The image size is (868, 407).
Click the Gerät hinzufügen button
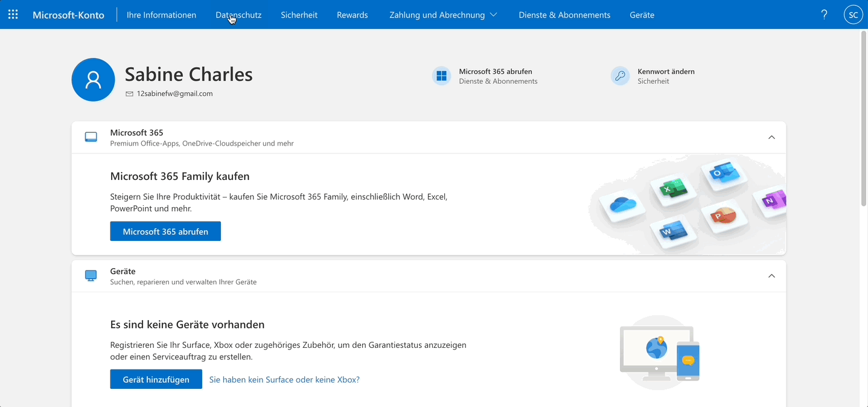[156, 379]
